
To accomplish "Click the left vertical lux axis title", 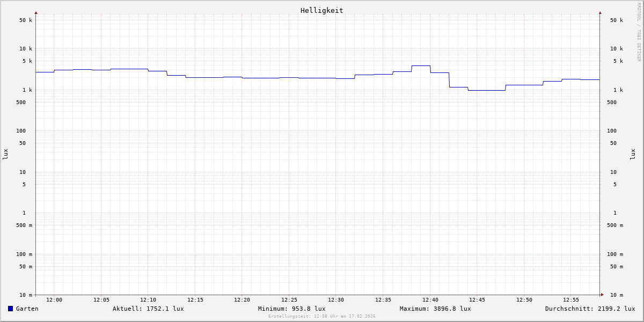I will click(x=5, y=154).
